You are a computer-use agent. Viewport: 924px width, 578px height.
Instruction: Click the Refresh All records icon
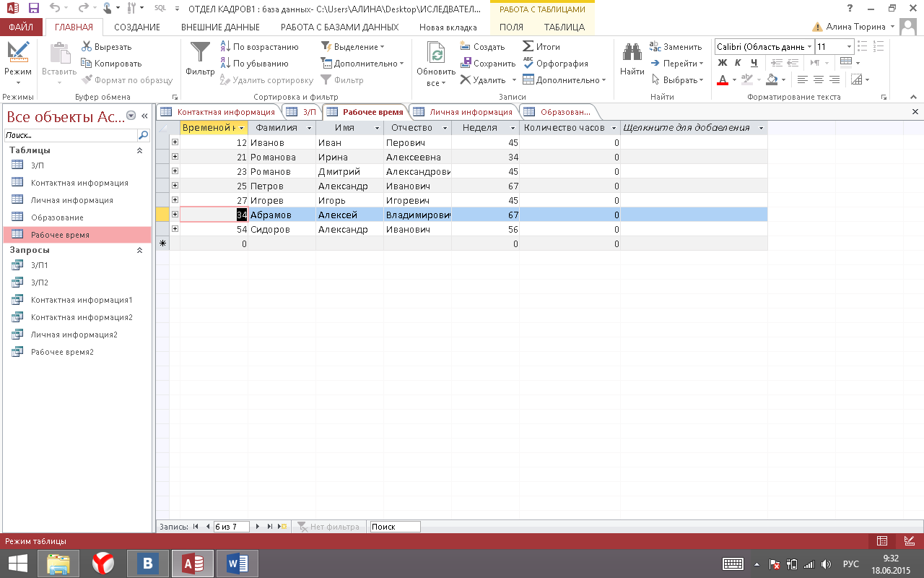436,54
